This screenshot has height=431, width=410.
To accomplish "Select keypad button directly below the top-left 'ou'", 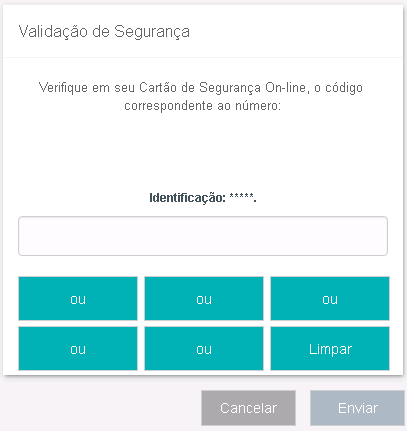I will [x=78, y=348].
